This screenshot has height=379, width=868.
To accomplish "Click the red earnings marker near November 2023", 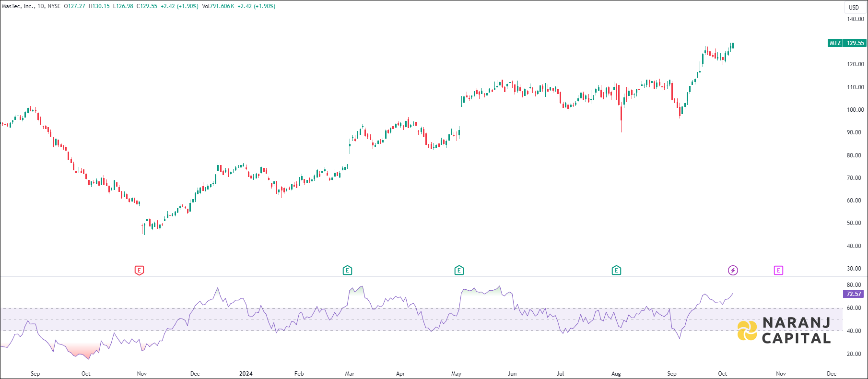I will click(139, 271).
